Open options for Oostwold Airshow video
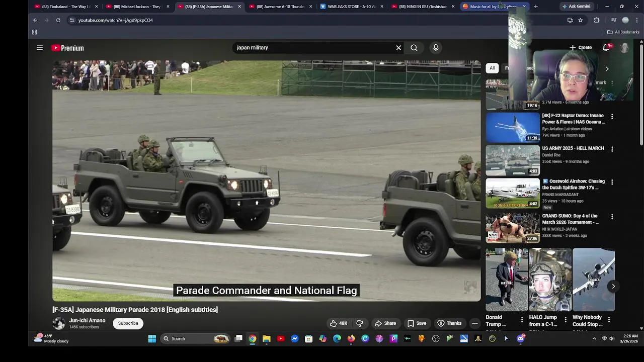Image resolution: width=644 pixels, height=362 pixels. [x=612, y=182]
